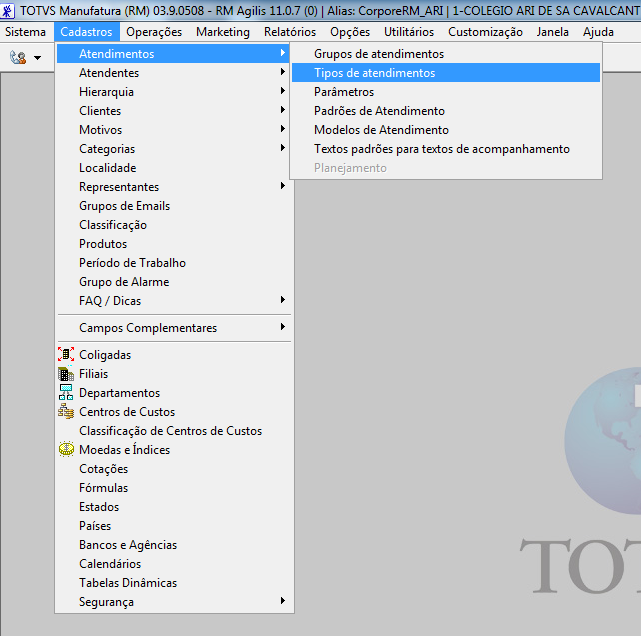Open the Relatórios menu

[290, 32]
